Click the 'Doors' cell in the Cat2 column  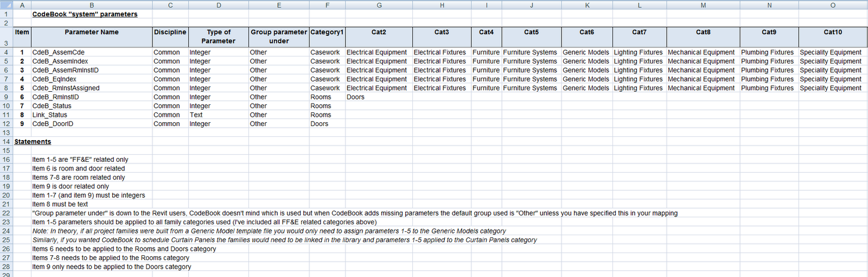[379, 97]
